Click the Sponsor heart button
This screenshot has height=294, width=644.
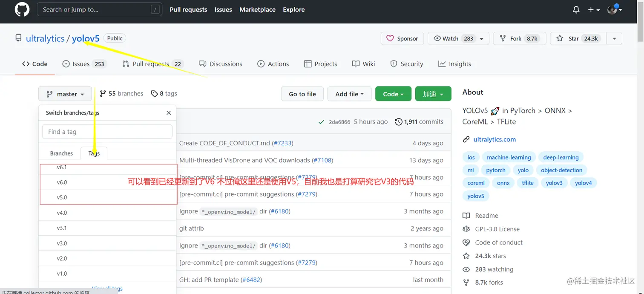[x=402, y=38]
